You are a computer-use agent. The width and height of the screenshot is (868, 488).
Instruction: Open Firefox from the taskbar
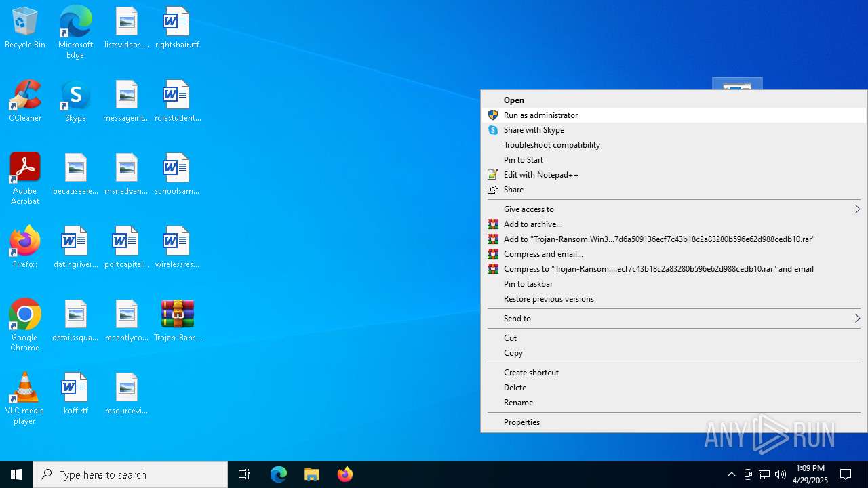coord(345,474)
